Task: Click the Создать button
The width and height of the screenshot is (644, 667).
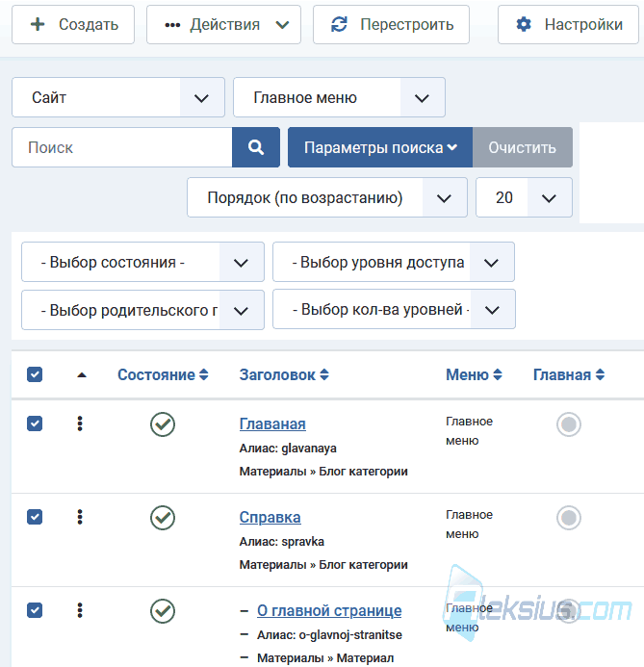Action: (x=73, y=25)
